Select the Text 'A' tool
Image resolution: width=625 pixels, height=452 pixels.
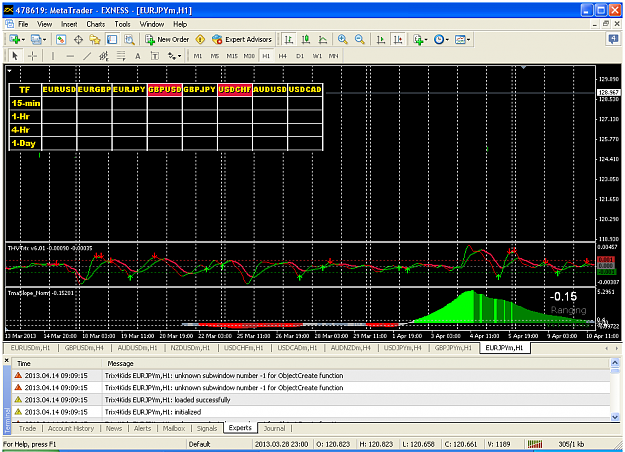[x=138, y=56]
